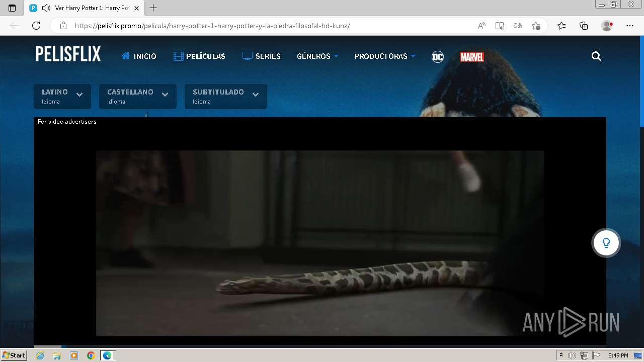Click the browser refresh button

(x=36, y=26)
